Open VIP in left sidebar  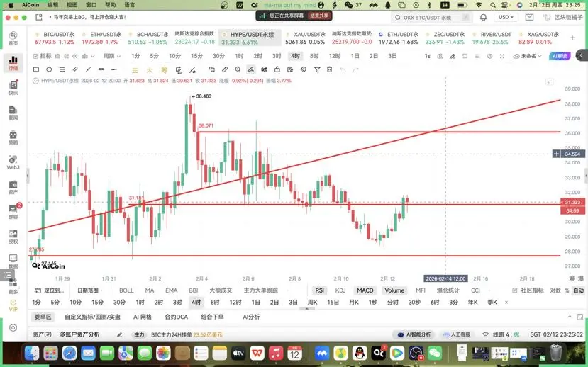point(13,305)
